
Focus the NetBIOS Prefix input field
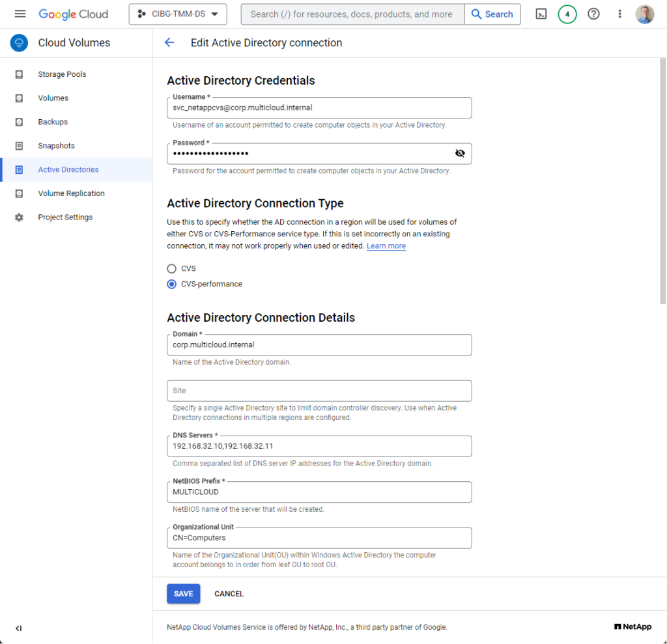[x=319, y=492]
